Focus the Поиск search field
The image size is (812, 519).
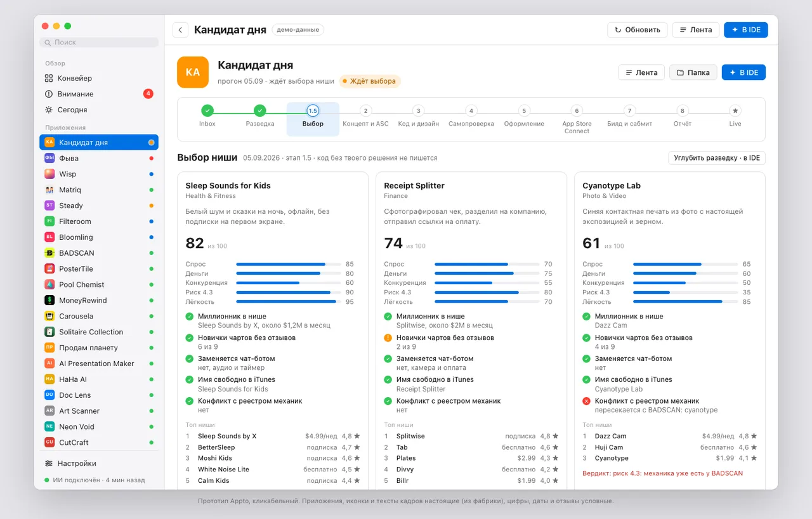click(99, 43)
